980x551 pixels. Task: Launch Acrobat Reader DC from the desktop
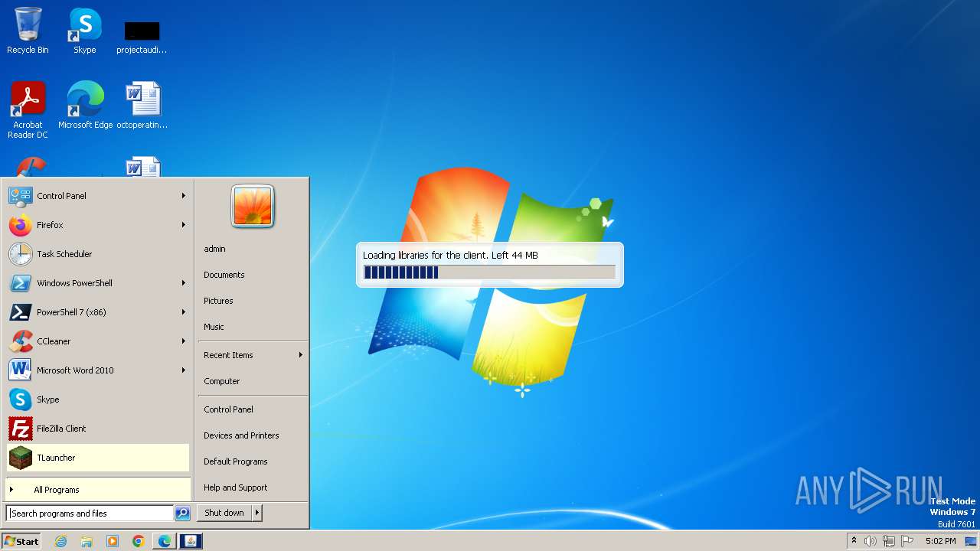tap(28, 109)
